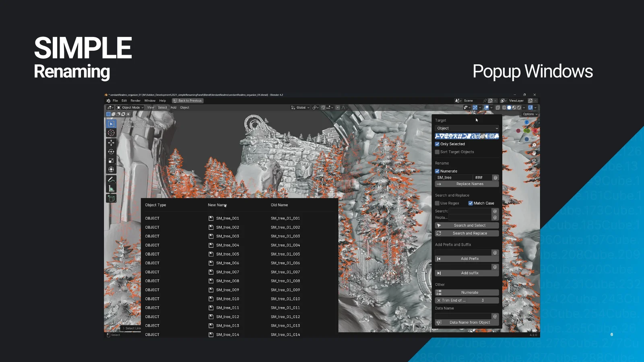Viewport: 644px width, 362px height.
Task: Select the Cursor tool below Select Box
Action: pyautogui.click(x=111, y=133)
